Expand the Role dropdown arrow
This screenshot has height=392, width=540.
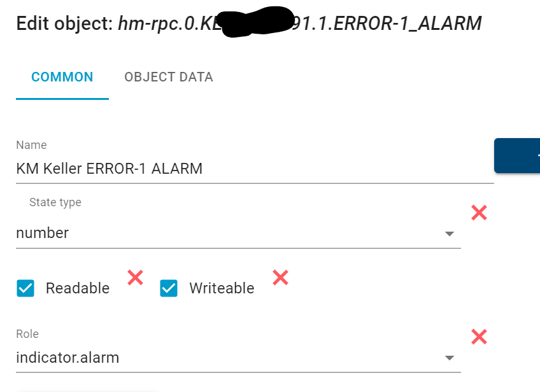pos(450,358)
